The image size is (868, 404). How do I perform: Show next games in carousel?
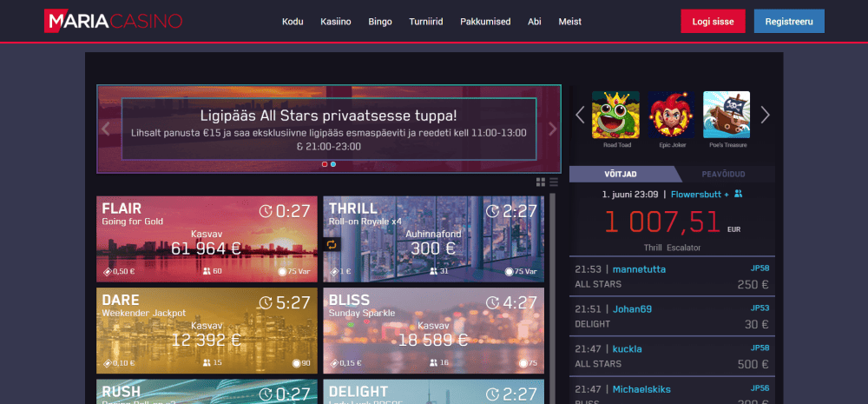765,115
